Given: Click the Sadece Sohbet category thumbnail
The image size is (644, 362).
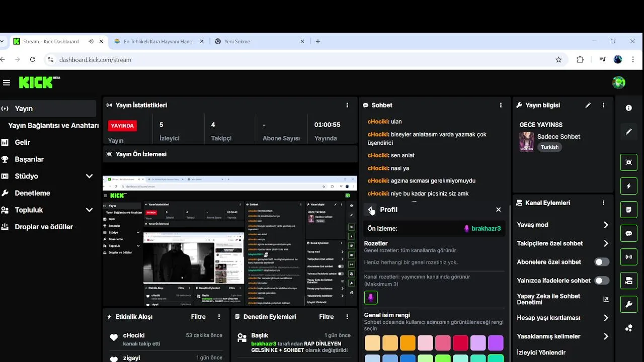Looking at the screenshot, I should 527,141.
